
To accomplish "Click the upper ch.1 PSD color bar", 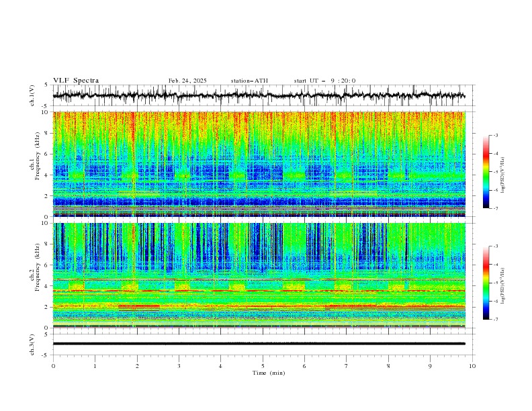I will click(486, 172).
